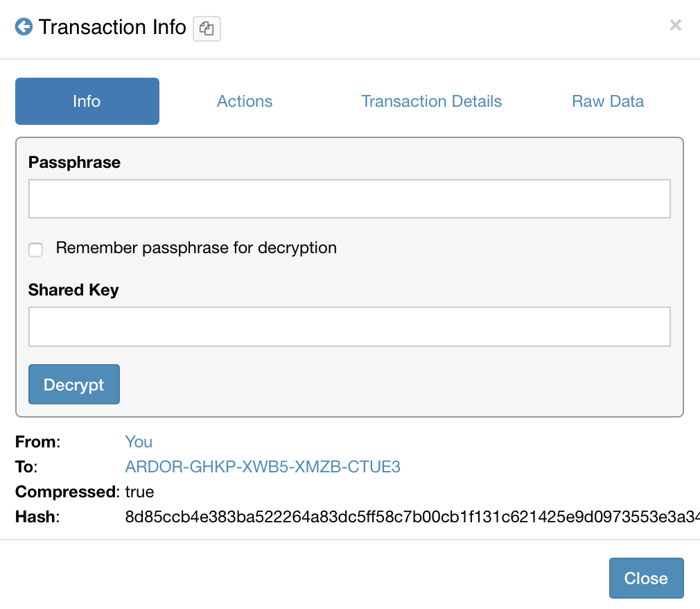Click the Compressed value "true"
The image size is (700, 609).
pyautogui.click(x=139, y=492)
